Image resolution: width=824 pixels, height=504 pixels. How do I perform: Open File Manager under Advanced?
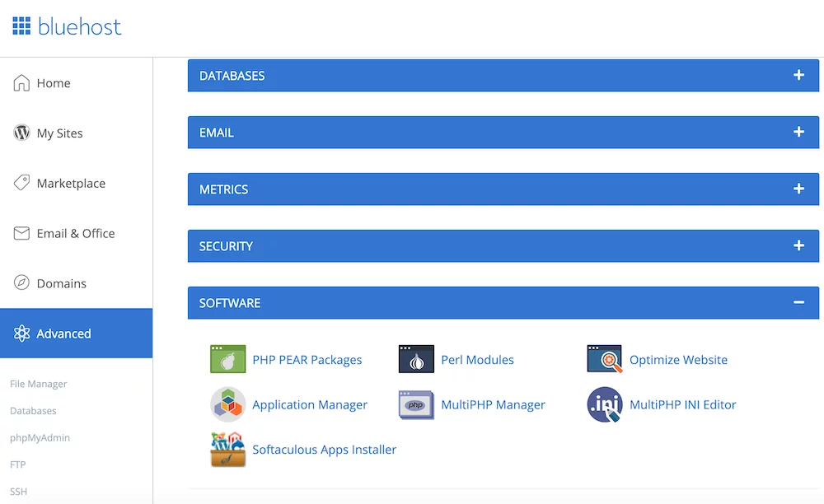[39, 384]
